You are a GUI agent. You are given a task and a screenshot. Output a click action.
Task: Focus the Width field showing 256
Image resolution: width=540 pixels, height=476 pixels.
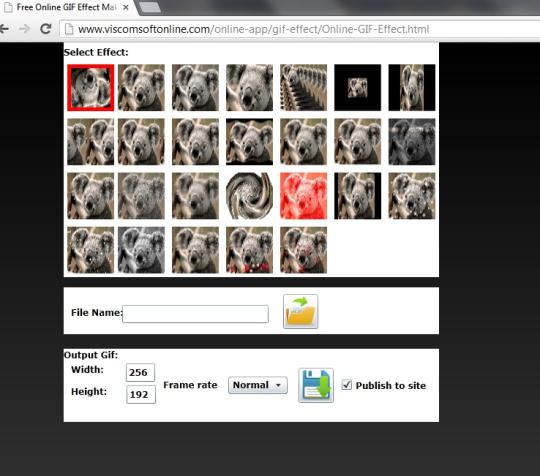pyautogui.click(x=140, y=372)
